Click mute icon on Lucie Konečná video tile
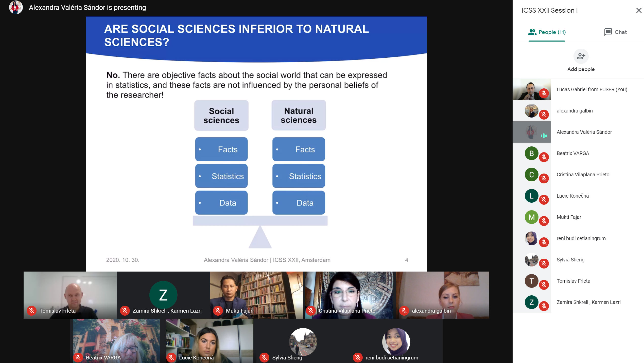Viewport: 644px width, 363px height. (x=171, y=357)
